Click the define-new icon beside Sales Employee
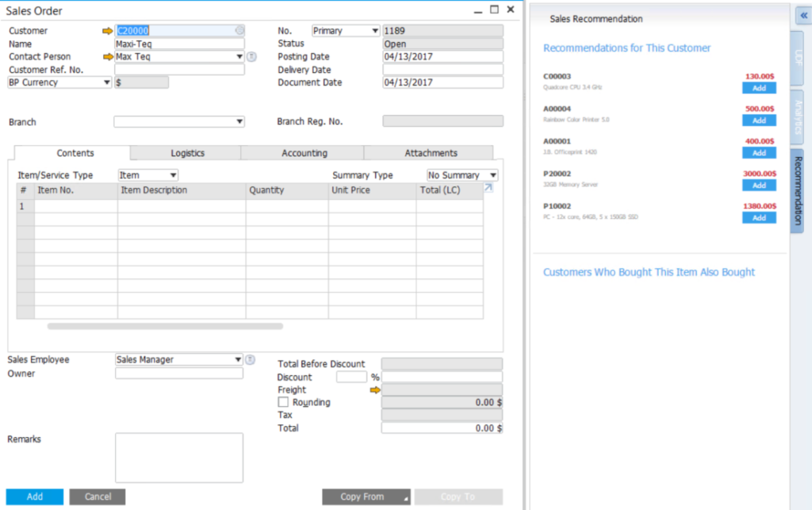 251,359
